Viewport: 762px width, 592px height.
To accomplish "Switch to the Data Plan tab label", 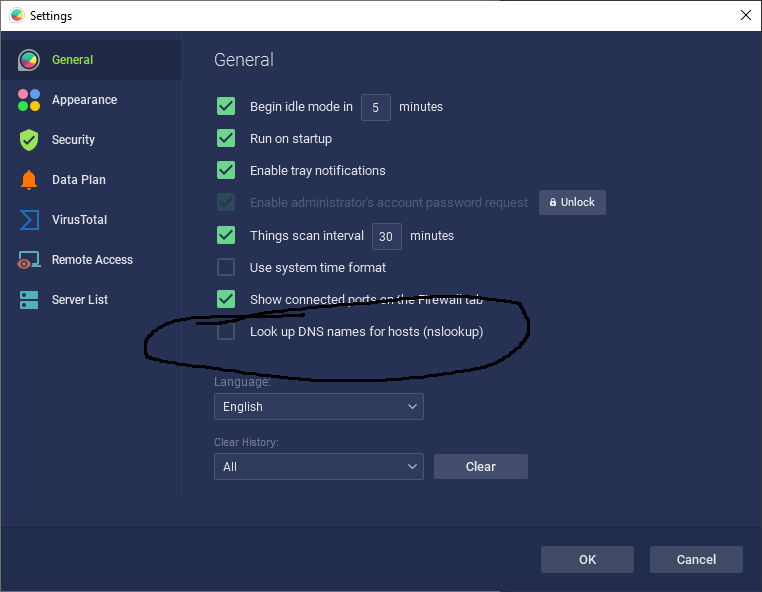I will point(78,180).
